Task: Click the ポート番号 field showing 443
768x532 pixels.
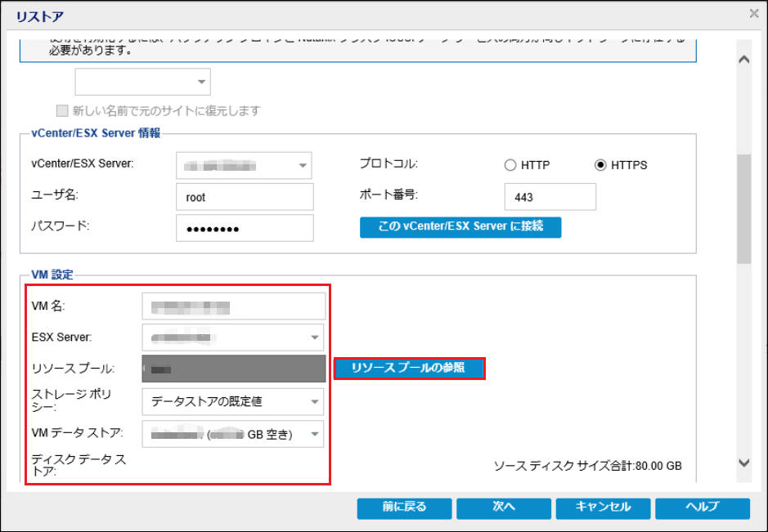Action: 550,197
